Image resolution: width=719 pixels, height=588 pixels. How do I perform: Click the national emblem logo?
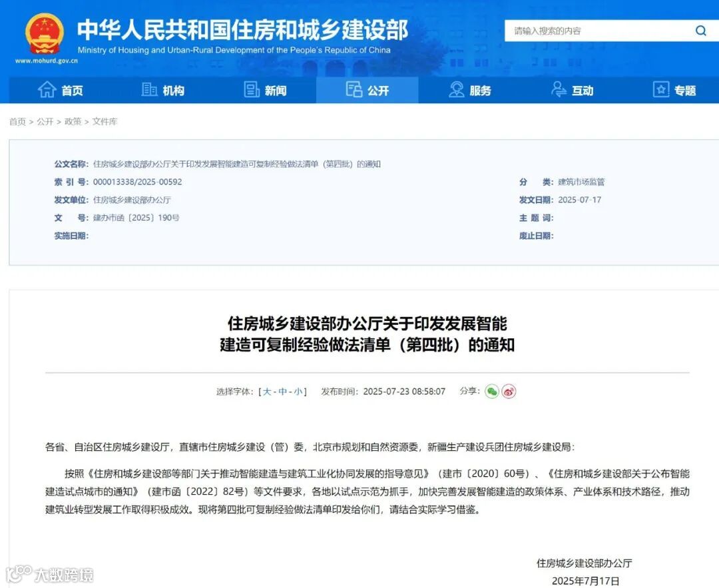45,33
